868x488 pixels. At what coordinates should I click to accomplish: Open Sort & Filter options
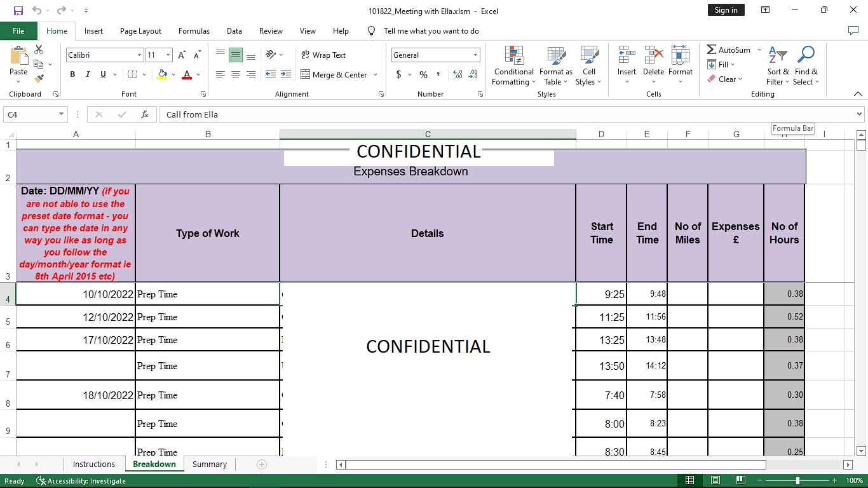[x=778, y=65]
